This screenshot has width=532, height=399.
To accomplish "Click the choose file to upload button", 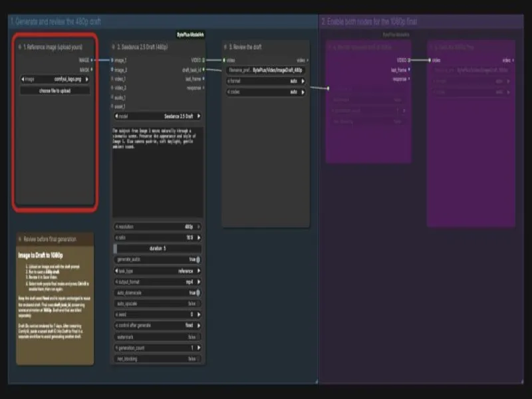I will point(55,90).
